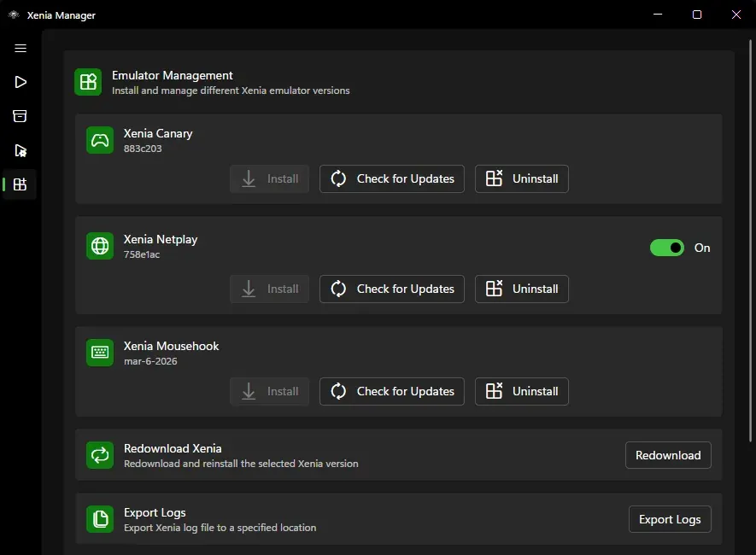Click Netplay version text 758e1ac
Screen dimensions: 756x555
[x=142, y=254]
